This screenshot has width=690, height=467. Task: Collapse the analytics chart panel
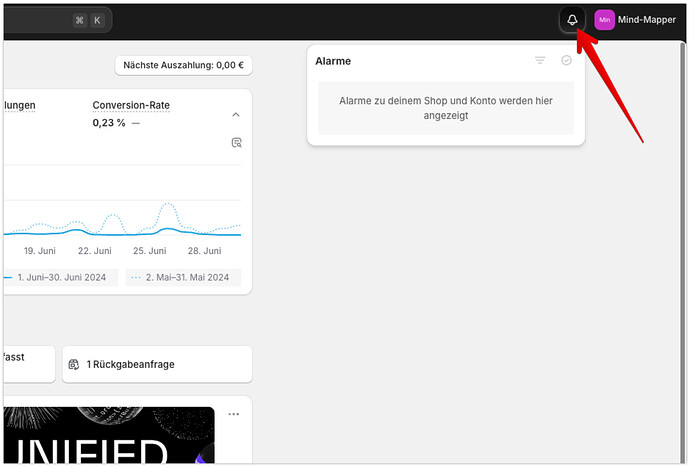pyautogui.click(x=236, y=114)
